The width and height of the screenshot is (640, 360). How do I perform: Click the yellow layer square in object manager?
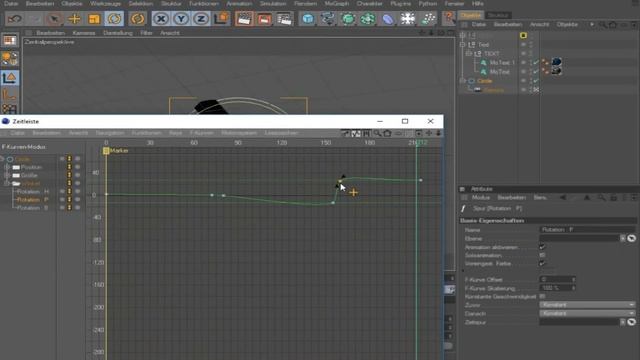click(523, 36)
